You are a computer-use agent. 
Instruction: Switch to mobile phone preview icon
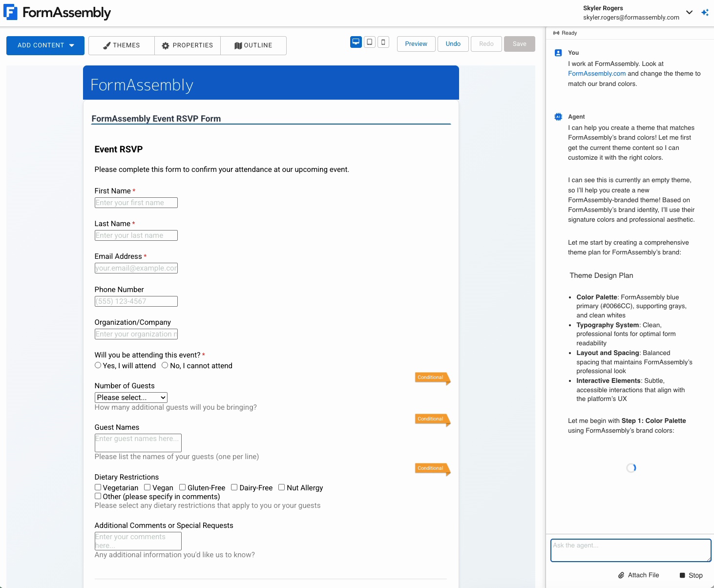383,42
